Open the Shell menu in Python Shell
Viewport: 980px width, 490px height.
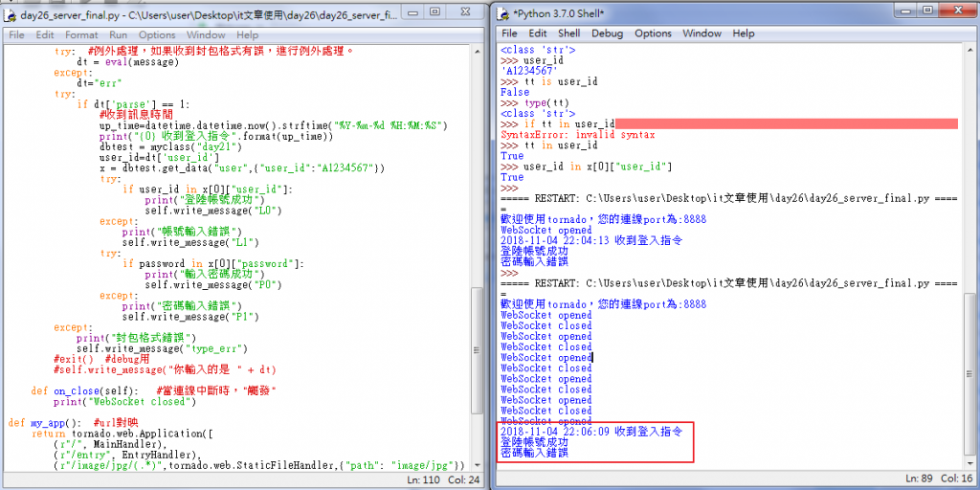[568, 33]
